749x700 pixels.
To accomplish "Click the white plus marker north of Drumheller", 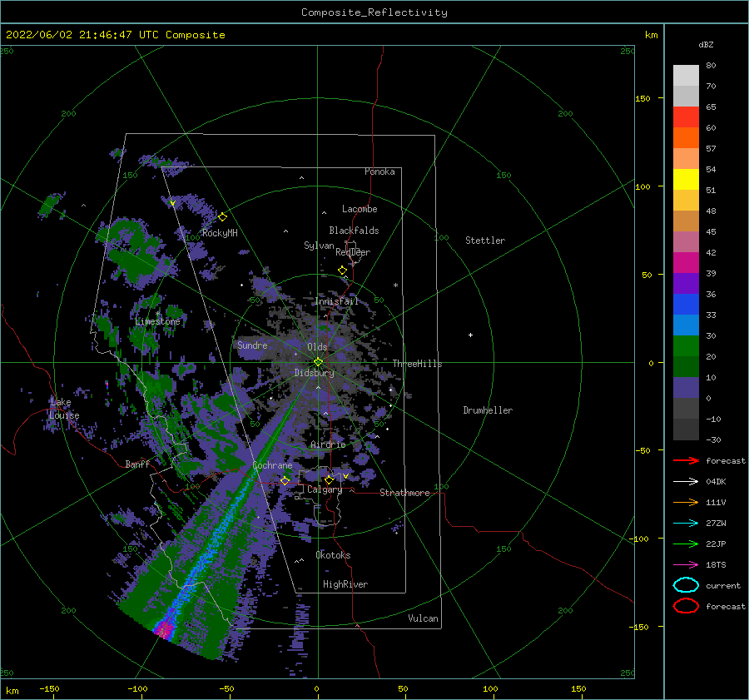I will (x=470, y=335).
